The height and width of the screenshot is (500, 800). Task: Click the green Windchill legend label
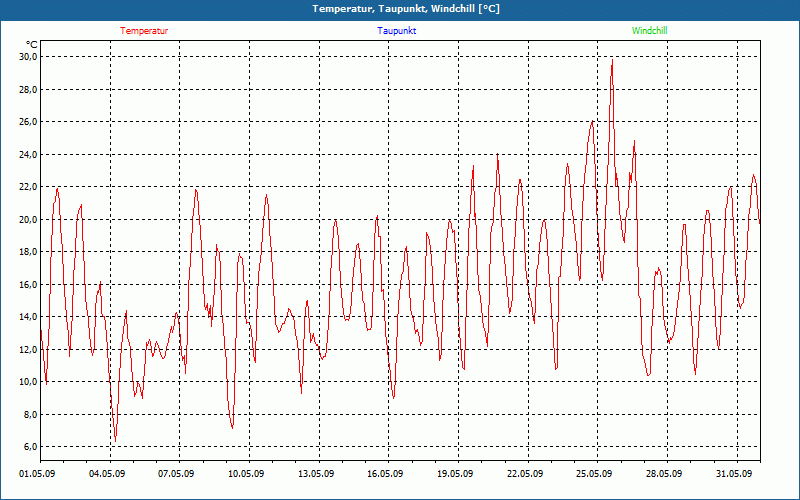[649, 31]
